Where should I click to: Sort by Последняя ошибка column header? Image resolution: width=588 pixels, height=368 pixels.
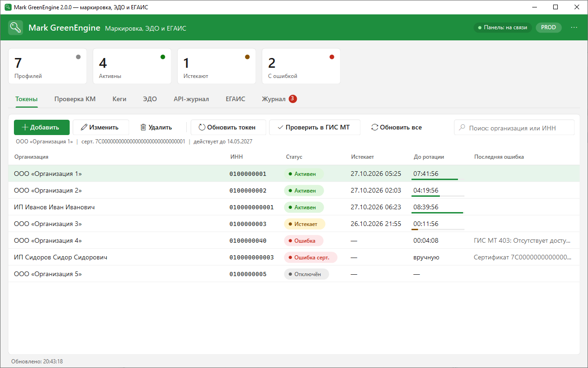click(499, 157)
